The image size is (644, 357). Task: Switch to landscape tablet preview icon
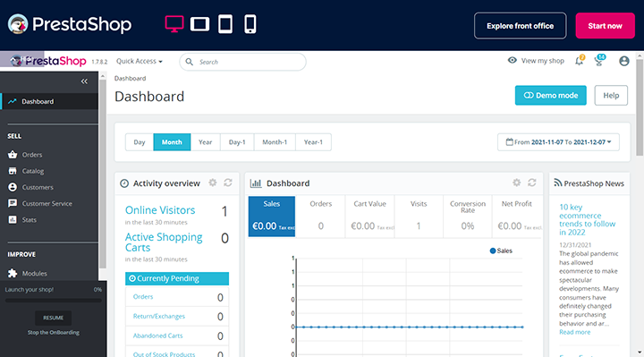click(199, 24)
